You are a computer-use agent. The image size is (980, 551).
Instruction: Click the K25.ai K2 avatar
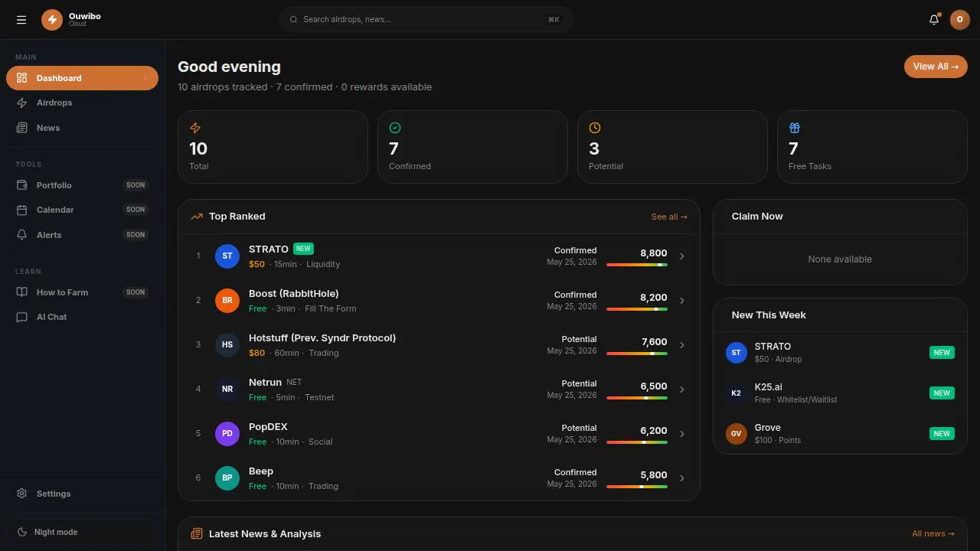736,393
